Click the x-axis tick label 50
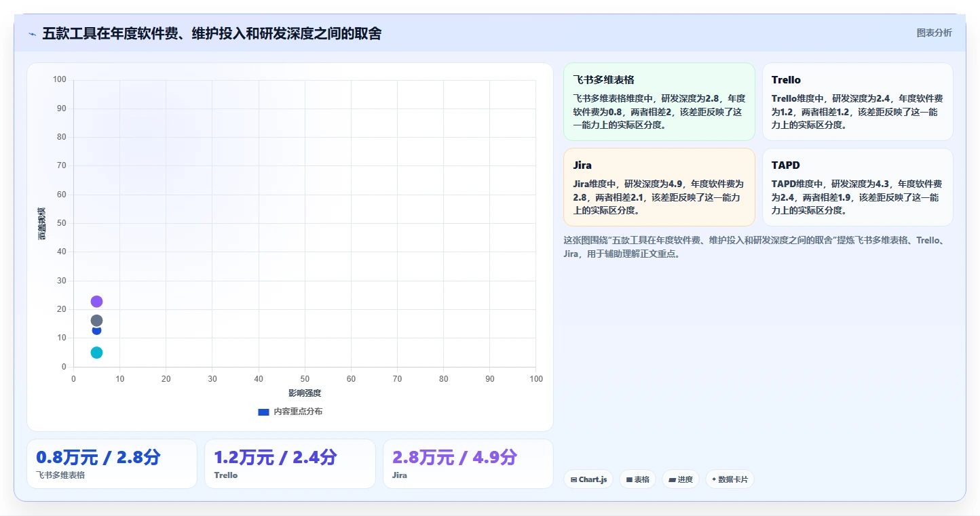 point(305,379)
